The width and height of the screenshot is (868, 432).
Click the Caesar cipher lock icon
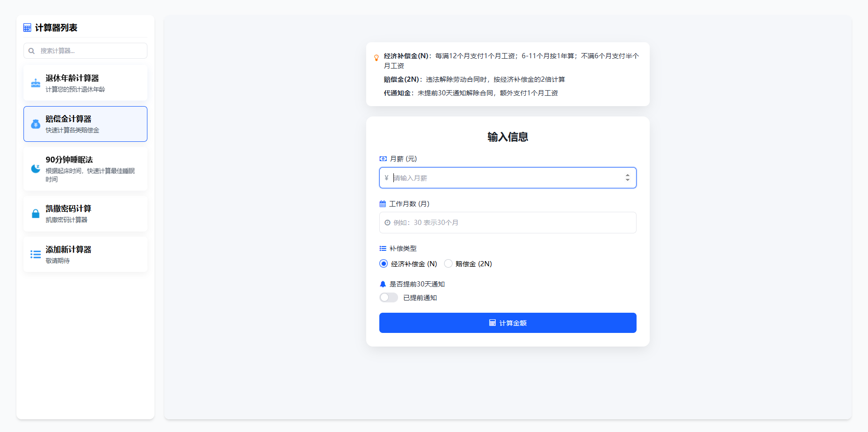[36, 214]
